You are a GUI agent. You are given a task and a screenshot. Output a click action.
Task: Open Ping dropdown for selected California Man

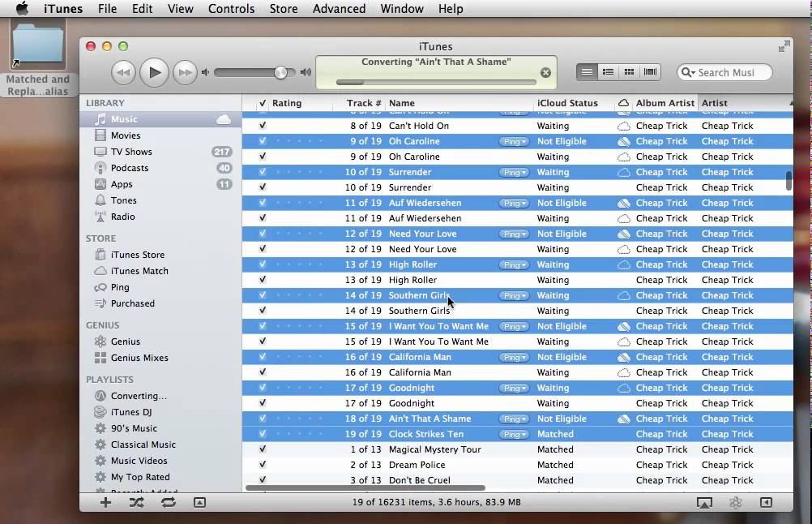tap(514, 357)
